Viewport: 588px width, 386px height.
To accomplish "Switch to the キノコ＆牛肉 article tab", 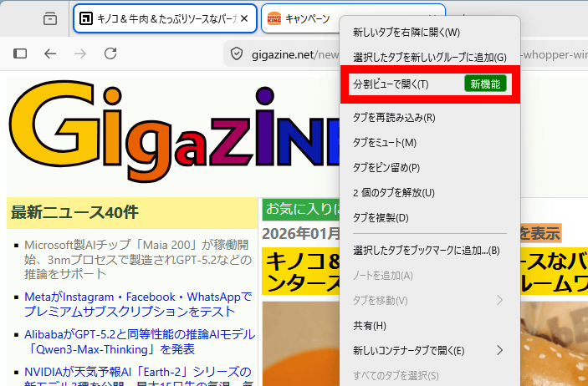I will coord(159,18).
